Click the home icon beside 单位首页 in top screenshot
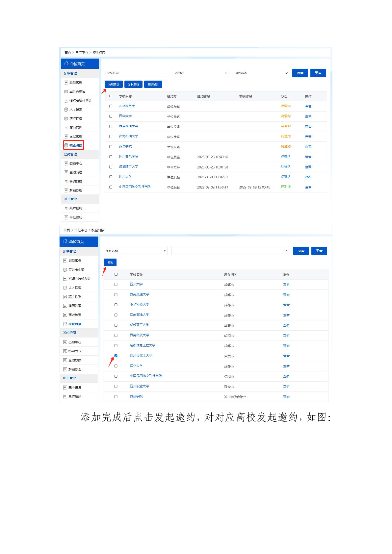The image size is (392, 554). pyautogui.click(x=66, y=63)
